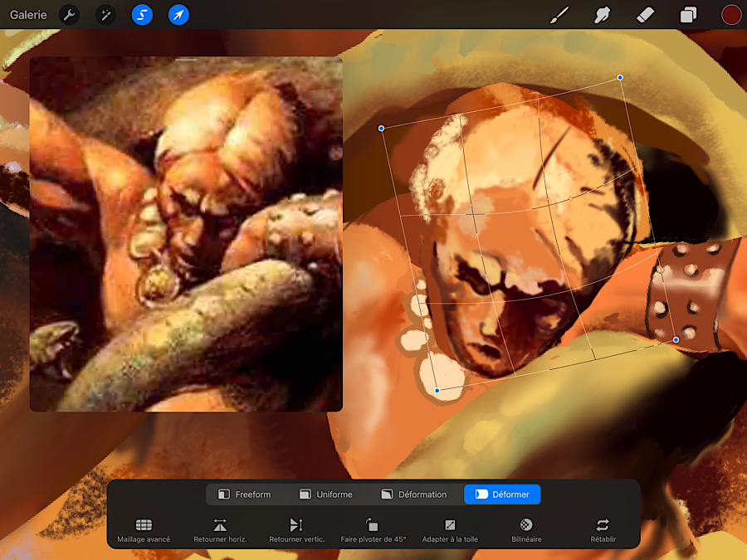Select the Brush tool
The image size is (747, 560).
click(559, 15)
